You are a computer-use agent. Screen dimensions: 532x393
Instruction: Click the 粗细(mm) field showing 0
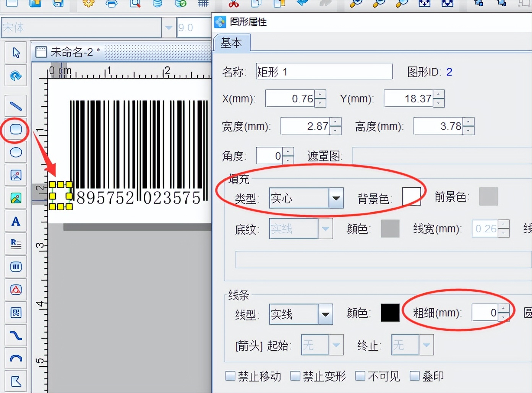click(x=485, y=313)
